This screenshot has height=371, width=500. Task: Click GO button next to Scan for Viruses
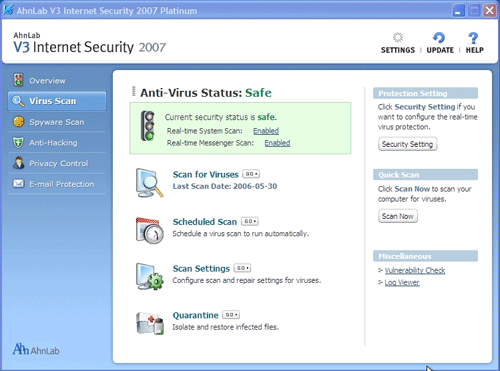click(251, 174)
